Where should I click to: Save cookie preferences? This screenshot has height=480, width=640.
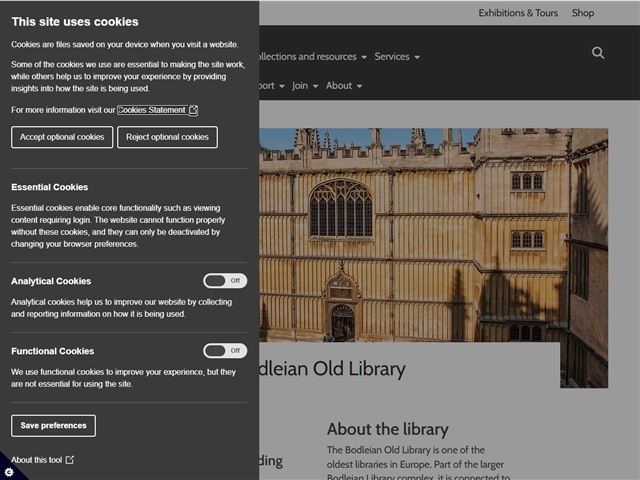(53, 426)
